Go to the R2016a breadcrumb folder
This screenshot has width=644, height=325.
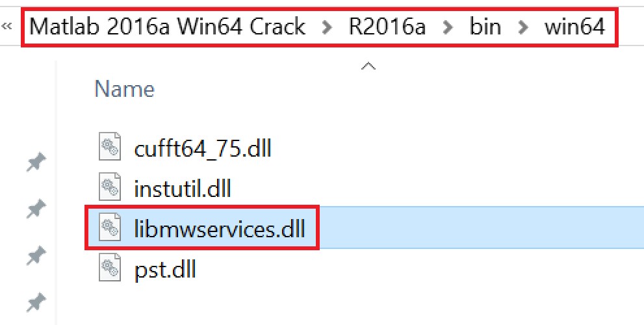388,27
